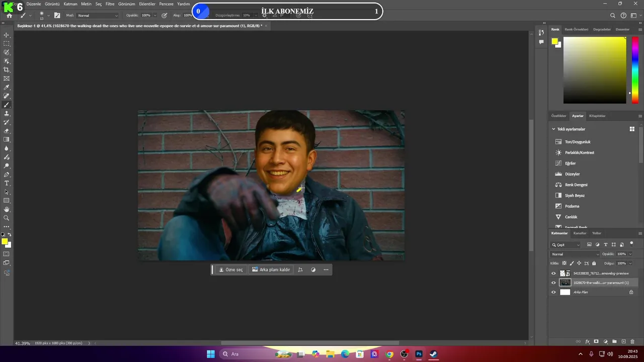Add a Siyah Beyaz adjustment

(575, 196)
